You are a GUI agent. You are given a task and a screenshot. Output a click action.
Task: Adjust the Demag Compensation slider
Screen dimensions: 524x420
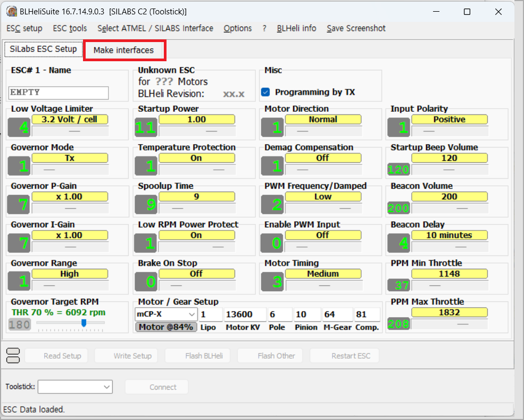click(323, 169)
